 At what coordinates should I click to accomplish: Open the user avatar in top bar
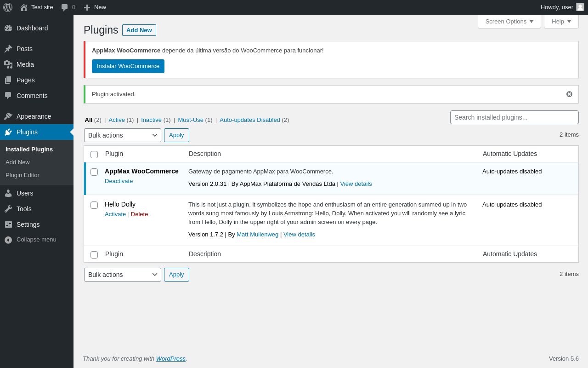coord(580,7)
